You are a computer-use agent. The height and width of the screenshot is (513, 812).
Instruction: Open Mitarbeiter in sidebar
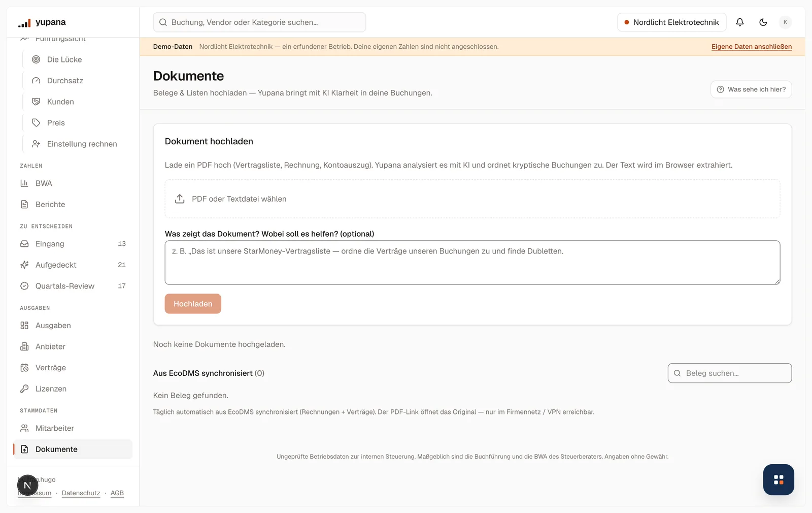[73, 428]
